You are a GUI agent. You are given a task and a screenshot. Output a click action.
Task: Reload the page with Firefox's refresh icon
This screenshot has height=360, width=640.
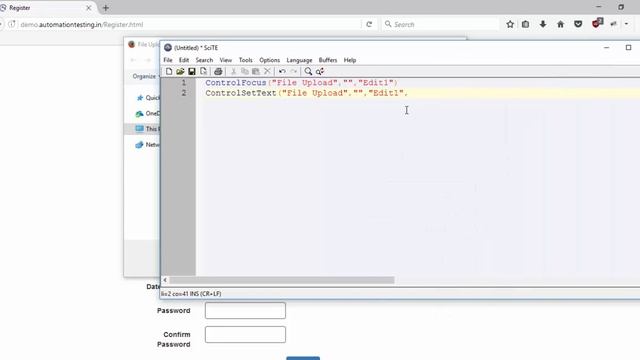pyautogui.click(x=369, y=24)
